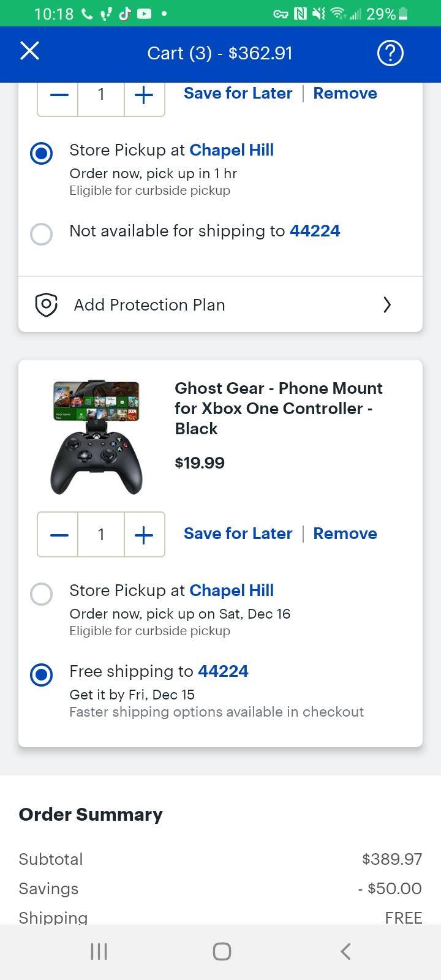Save the Ghost Gear mount for later

tap(238, 533)
